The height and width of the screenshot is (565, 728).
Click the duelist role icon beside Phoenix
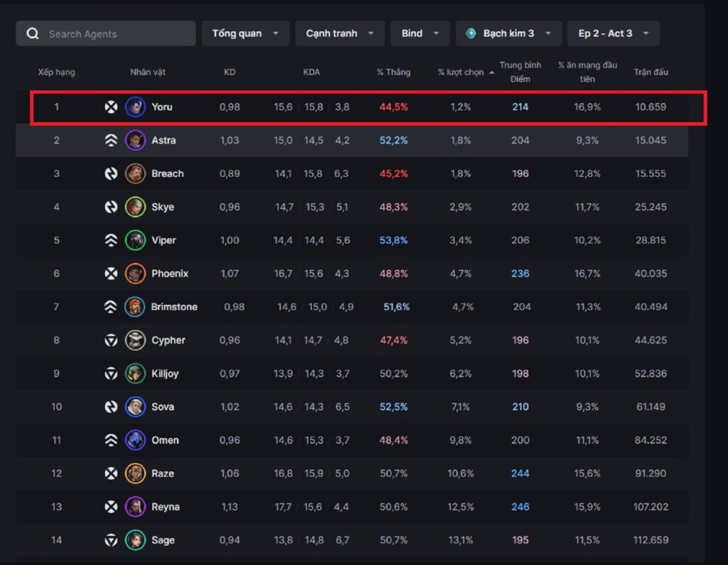(111, 274)
